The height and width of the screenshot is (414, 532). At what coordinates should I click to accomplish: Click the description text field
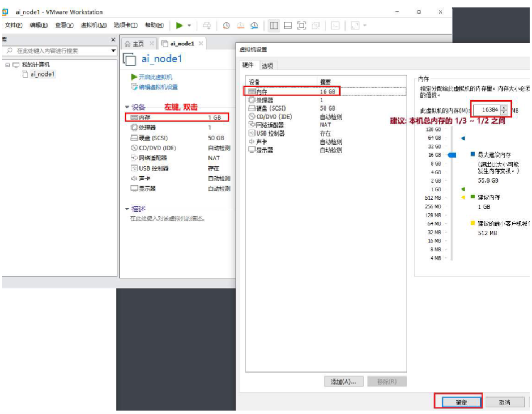coord(168,218)
